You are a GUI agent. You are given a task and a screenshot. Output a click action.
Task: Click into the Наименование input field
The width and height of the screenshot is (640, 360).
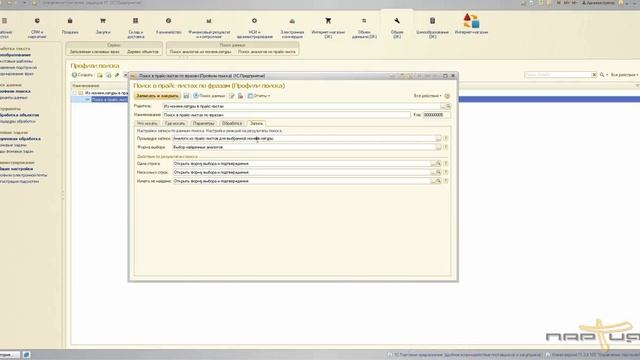pos(287,115)
